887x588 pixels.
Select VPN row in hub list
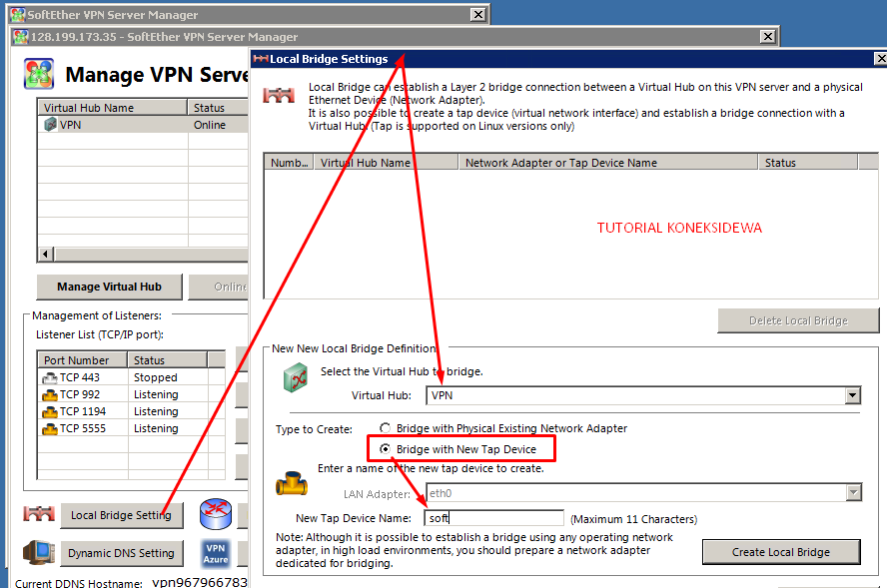[143, 125]
